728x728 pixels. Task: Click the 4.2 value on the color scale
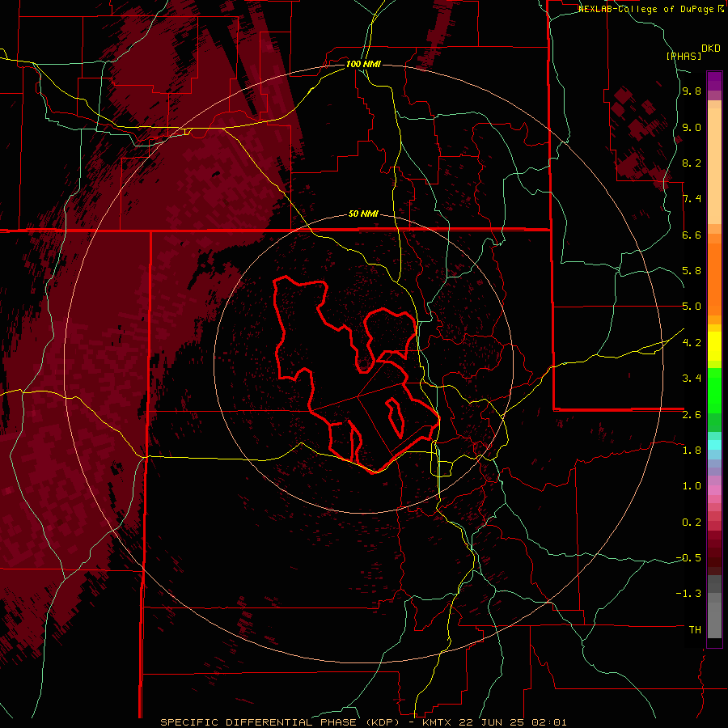pyautogui.click(x=692, y=343)
